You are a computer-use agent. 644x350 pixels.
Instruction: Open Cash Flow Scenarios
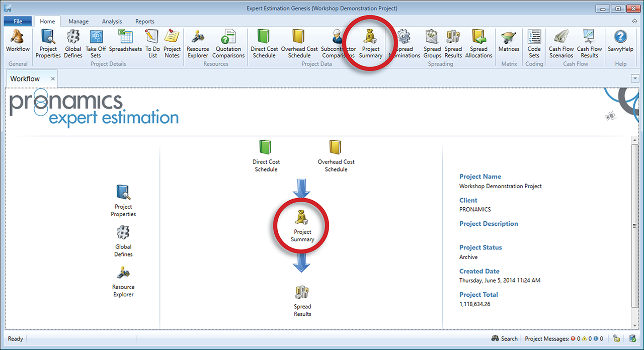click(x=561, y=43)
